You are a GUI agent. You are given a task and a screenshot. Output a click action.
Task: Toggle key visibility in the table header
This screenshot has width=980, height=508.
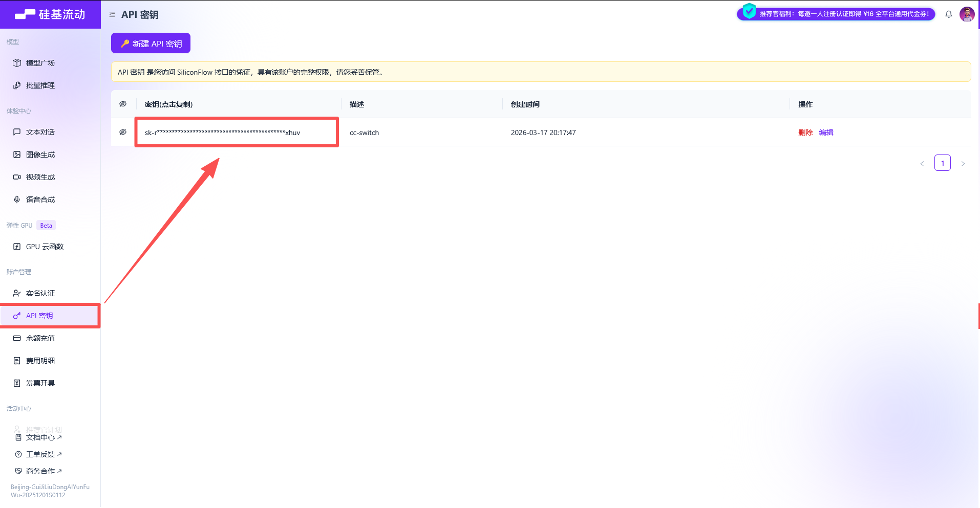[123, 104]
